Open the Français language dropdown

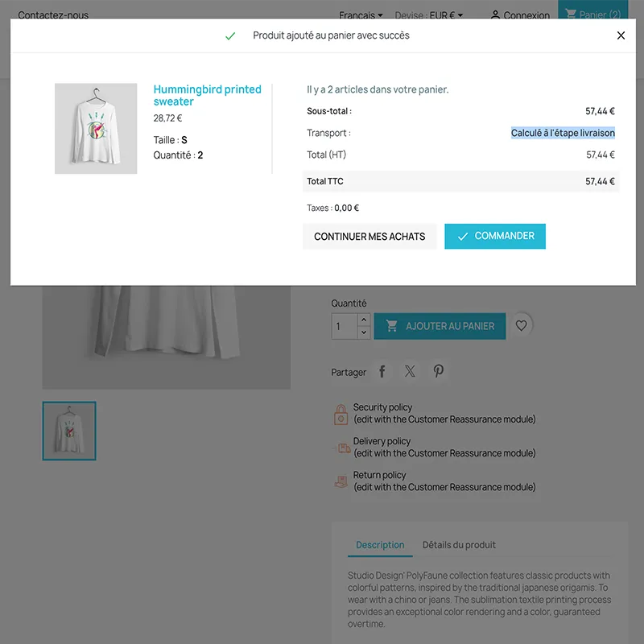tap(361, 15)
